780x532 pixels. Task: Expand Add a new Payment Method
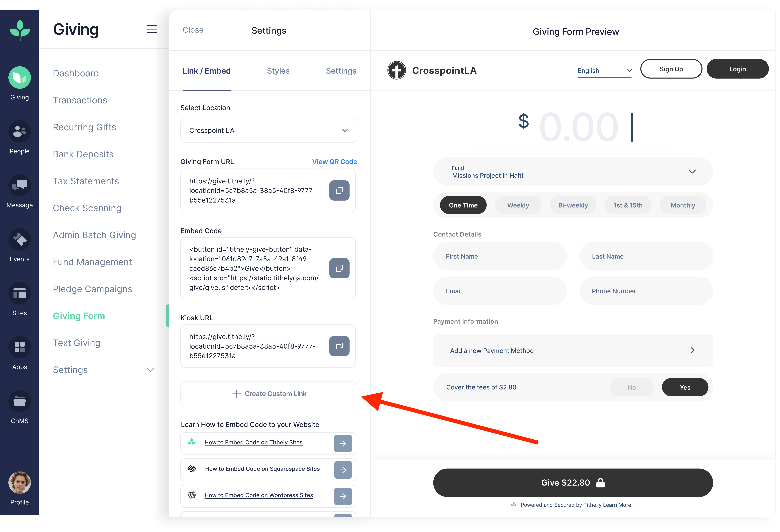[573, 351]
